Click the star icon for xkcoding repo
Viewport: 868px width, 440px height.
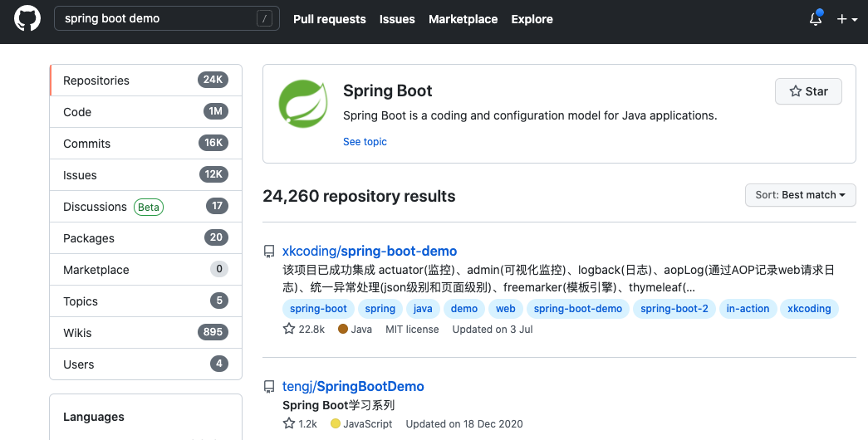tap(289, 329)
